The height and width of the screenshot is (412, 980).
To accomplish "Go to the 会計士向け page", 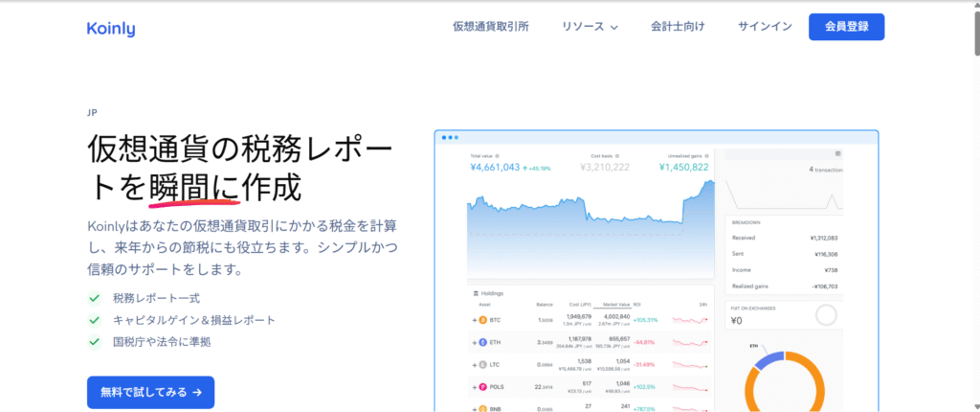I will tap(678, 27).
